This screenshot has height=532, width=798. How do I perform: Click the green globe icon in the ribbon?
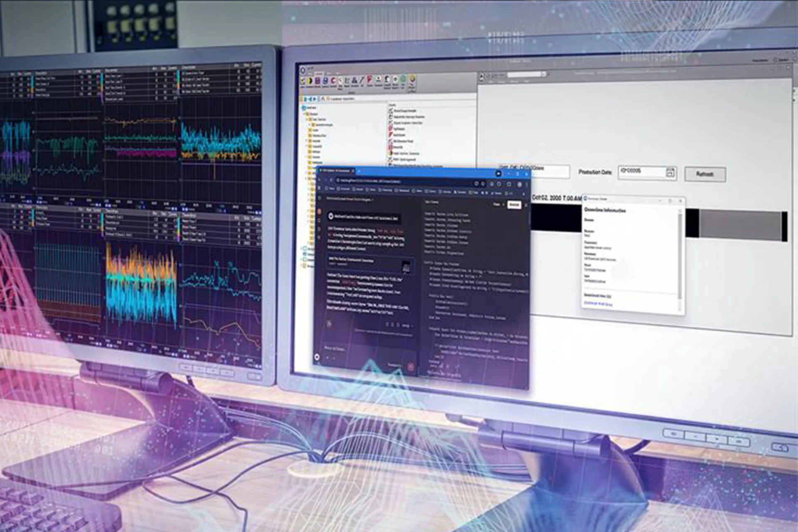(x=403, y=79)
